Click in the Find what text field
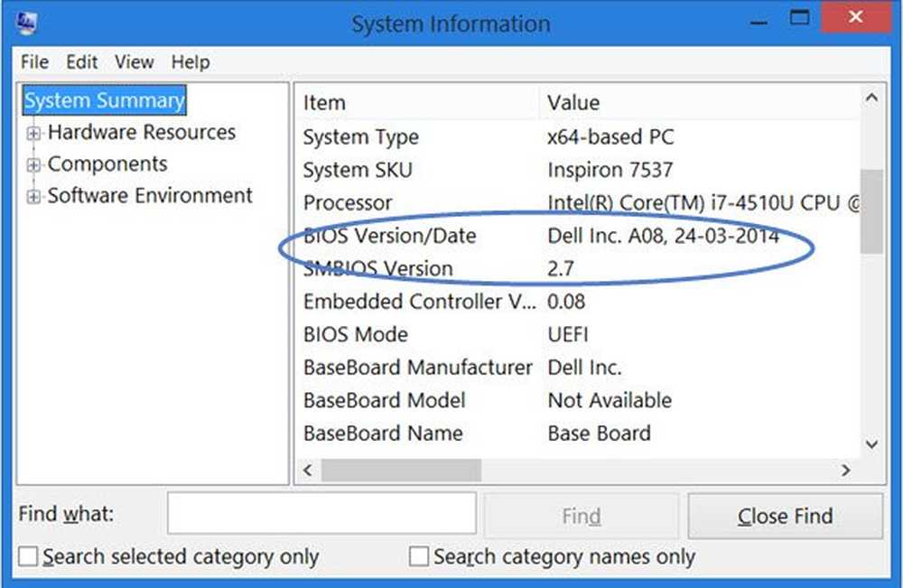903x588 pixels. coord(321,515)
